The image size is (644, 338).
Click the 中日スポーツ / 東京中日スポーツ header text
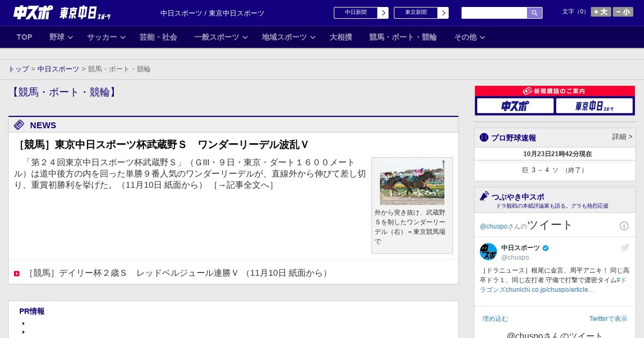(213, 13)
